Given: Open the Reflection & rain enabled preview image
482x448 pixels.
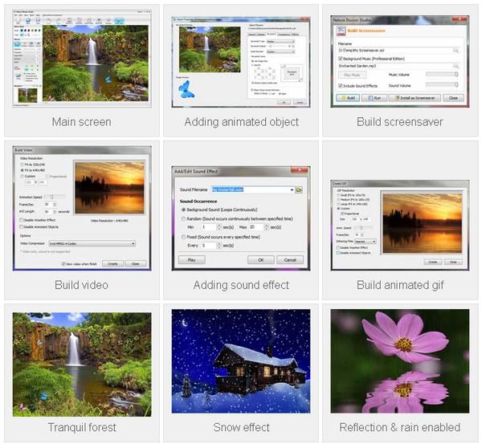Looking at the screenshot, I should pyautogui.click(x=400, y=361).
